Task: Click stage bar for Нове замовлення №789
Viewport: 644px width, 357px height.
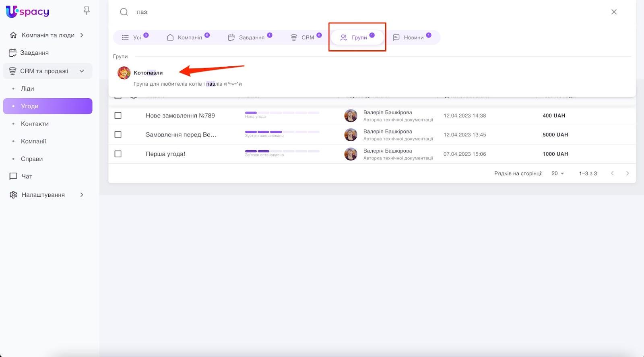Action: pos(282,113)
